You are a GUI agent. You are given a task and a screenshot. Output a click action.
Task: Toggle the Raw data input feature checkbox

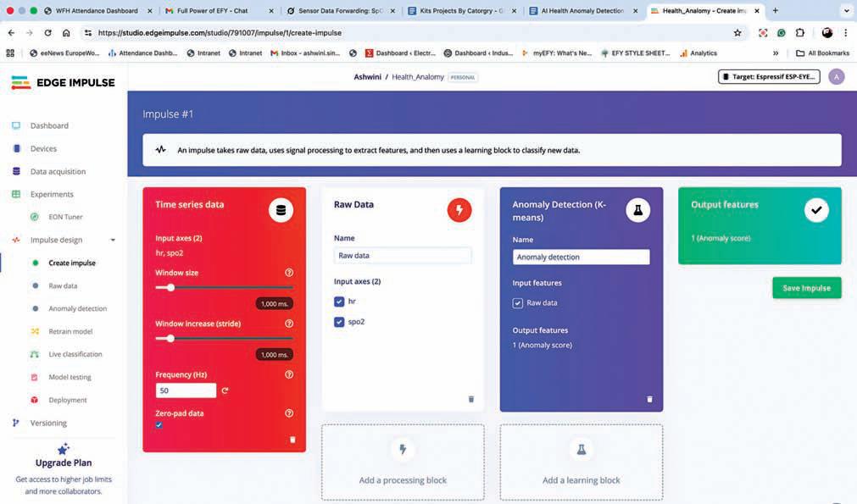click(518, 303)
